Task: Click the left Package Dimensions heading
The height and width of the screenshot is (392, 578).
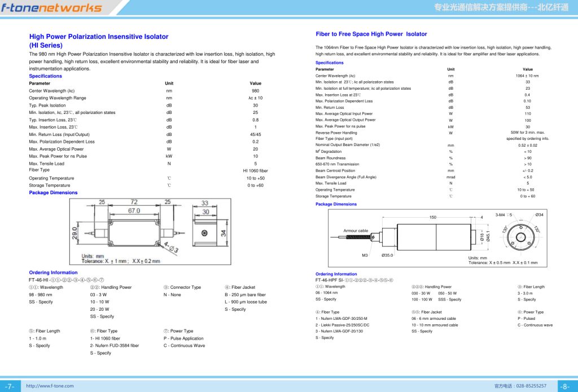Action: pos(53,193)
